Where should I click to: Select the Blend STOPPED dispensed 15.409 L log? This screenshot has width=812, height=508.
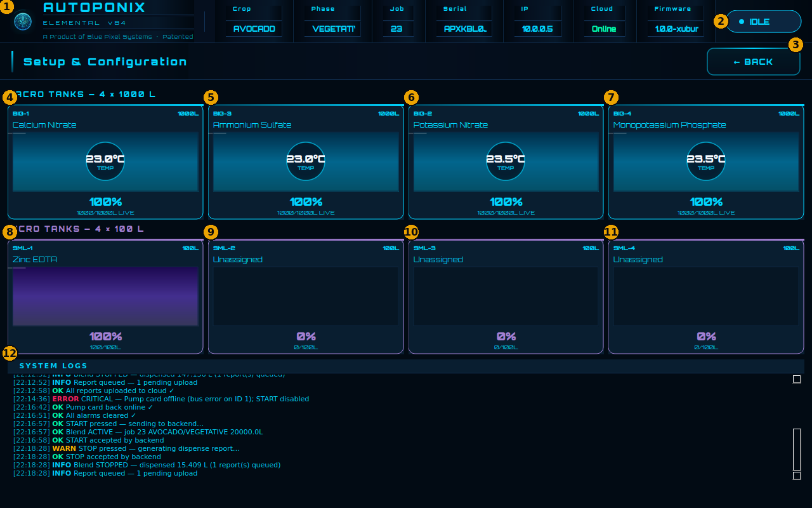tap(147, 465)
